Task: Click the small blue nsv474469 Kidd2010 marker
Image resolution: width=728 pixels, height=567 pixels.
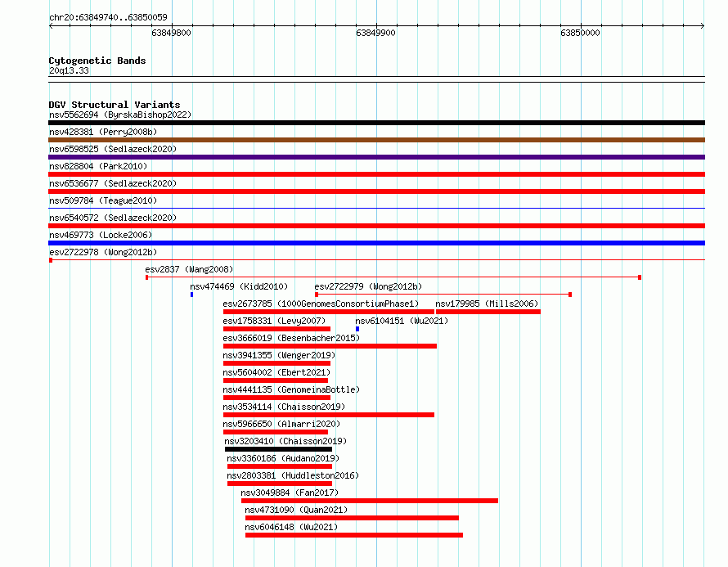Action: (x=191, y=295)
